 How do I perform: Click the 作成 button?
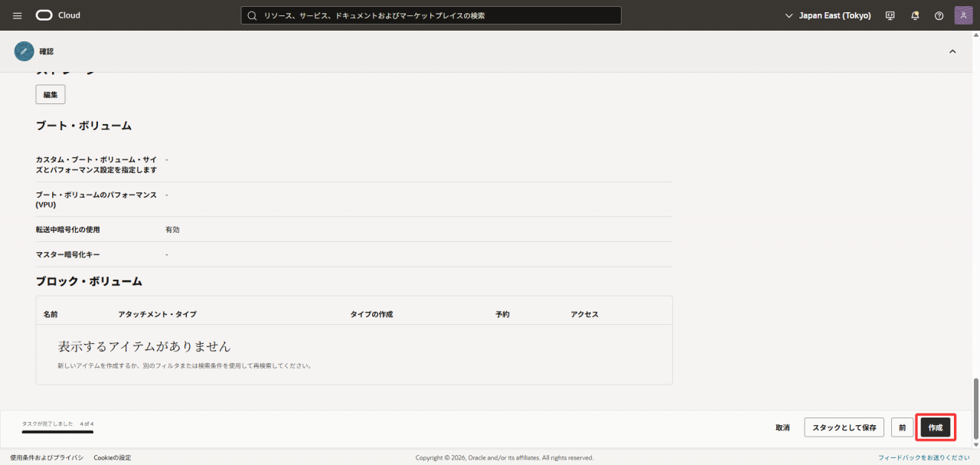pyautogui.click(x=936, y=427)
